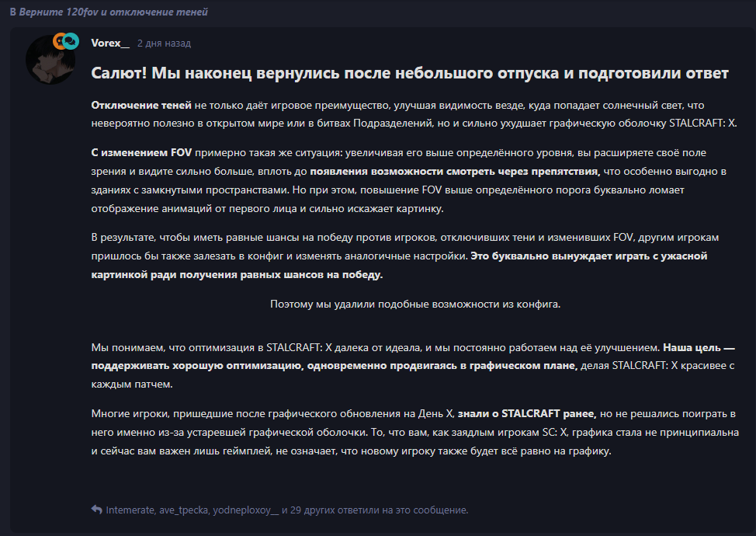
Task: Open Vorex__ user profile name link
Action: point(110,43)
